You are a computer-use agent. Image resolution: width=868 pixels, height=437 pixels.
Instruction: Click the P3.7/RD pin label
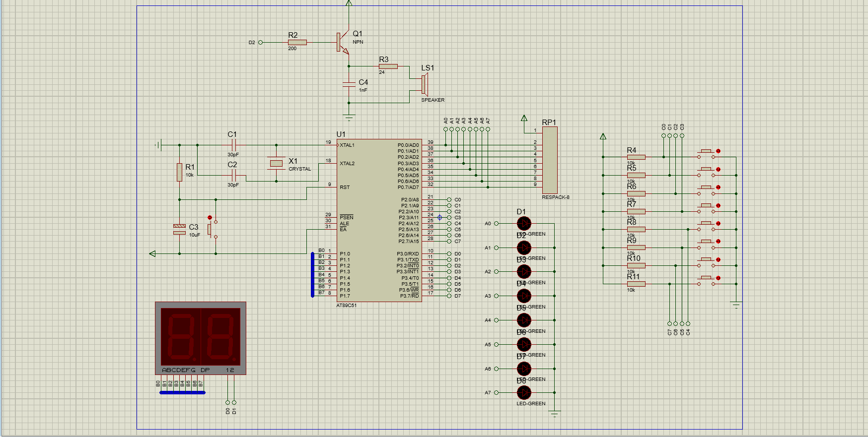[x=410, y=296]
